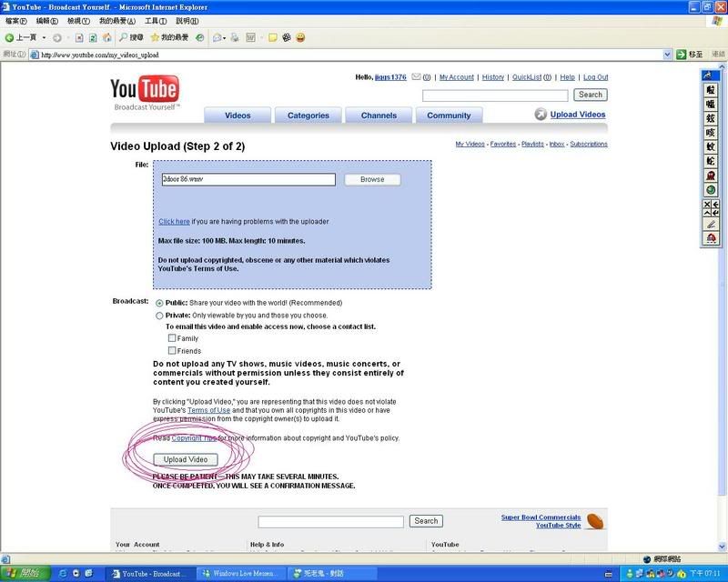Open the Terms of Use link

208,410
